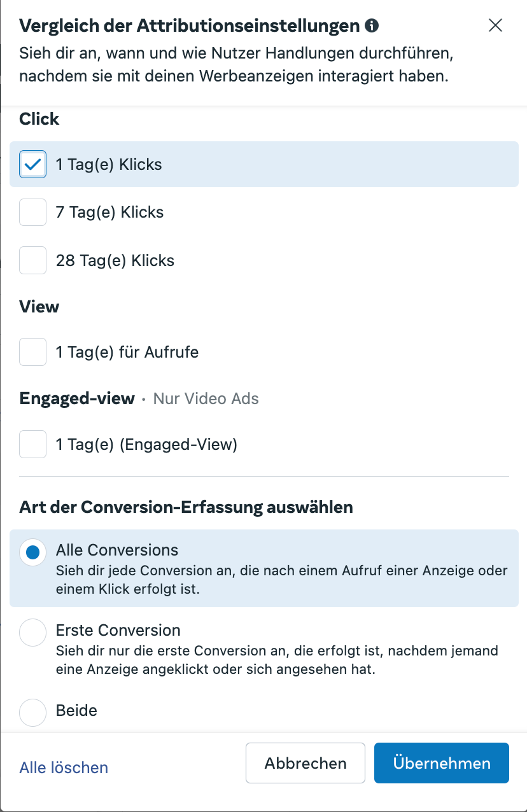The height and width of the screenshot is (812, 527).
Task: Click the Abbrechen button
Action: point(305,763)
